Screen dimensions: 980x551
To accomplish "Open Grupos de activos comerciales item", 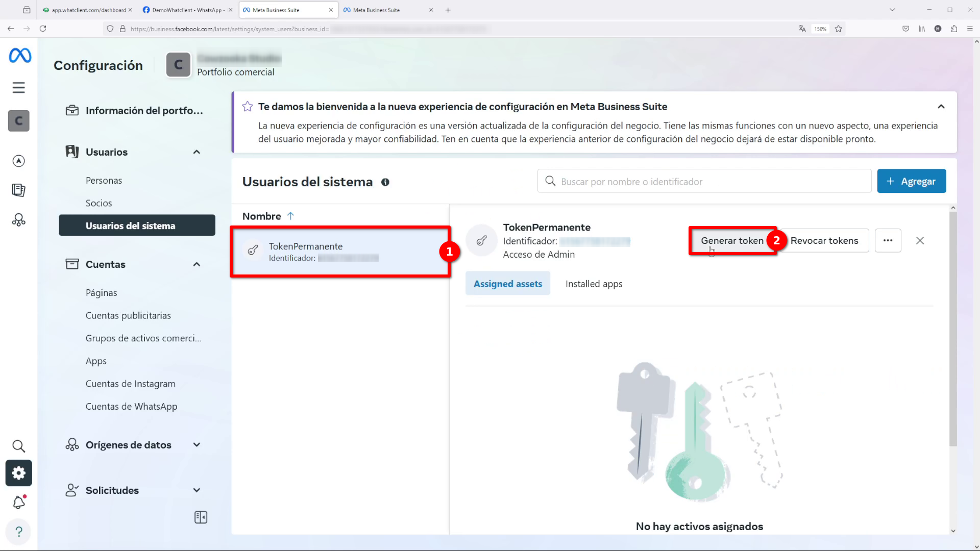I will click(143, 338).
